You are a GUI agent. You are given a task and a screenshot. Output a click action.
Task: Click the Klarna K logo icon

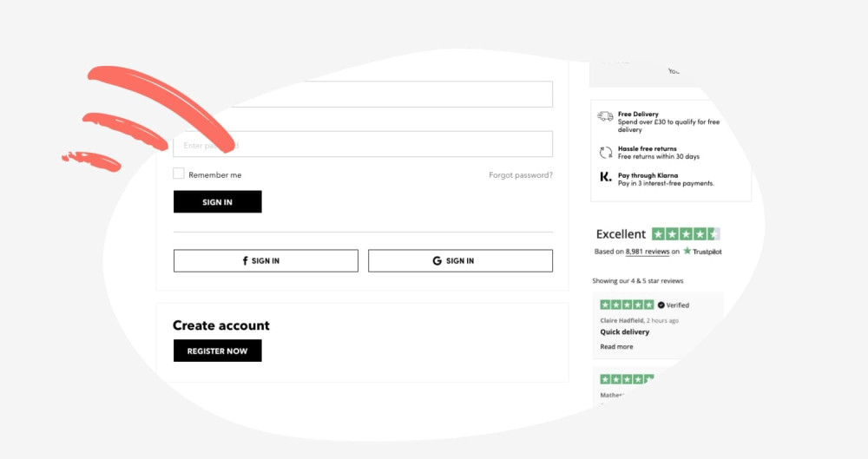[606, 177]
